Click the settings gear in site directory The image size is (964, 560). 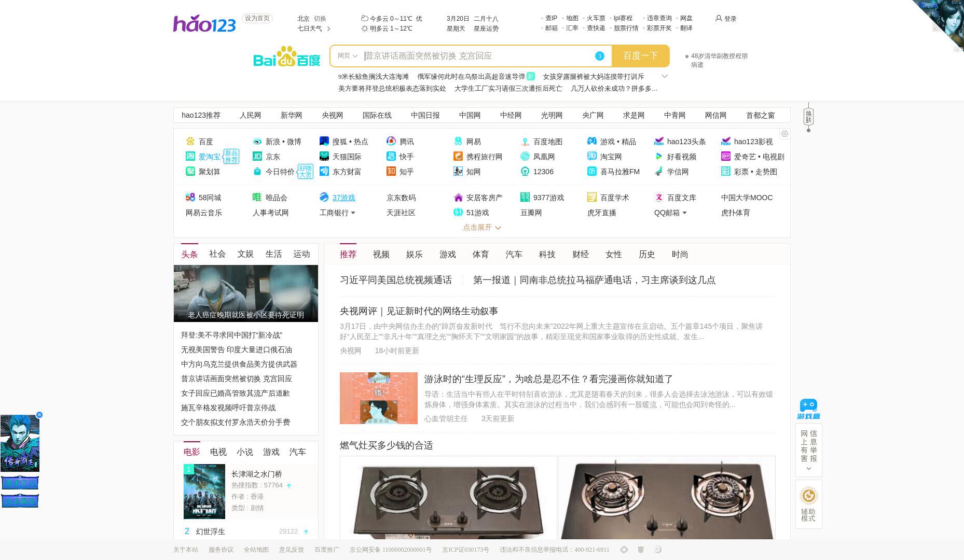tap(784, 134)
